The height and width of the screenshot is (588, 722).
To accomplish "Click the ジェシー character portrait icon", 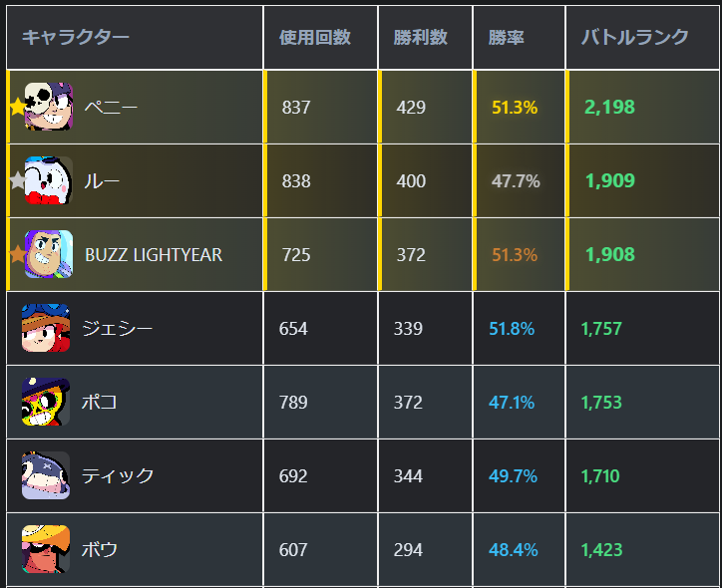I will pos(46,328).
